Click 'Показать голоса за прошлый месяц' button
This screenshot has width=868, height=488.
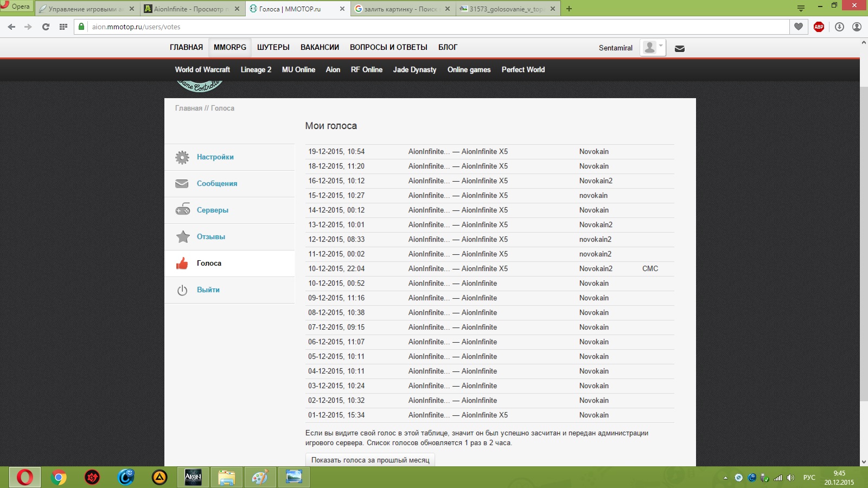click(370, 460)
